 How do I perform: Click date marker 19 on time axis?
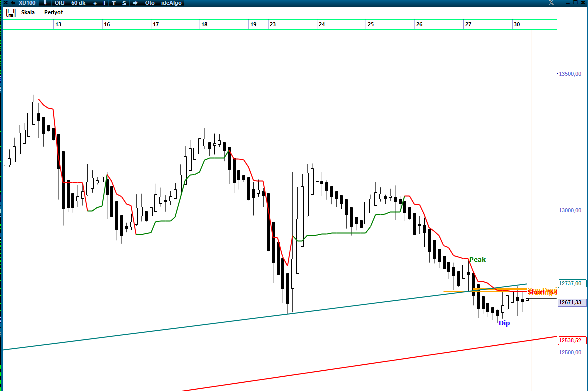253,24
